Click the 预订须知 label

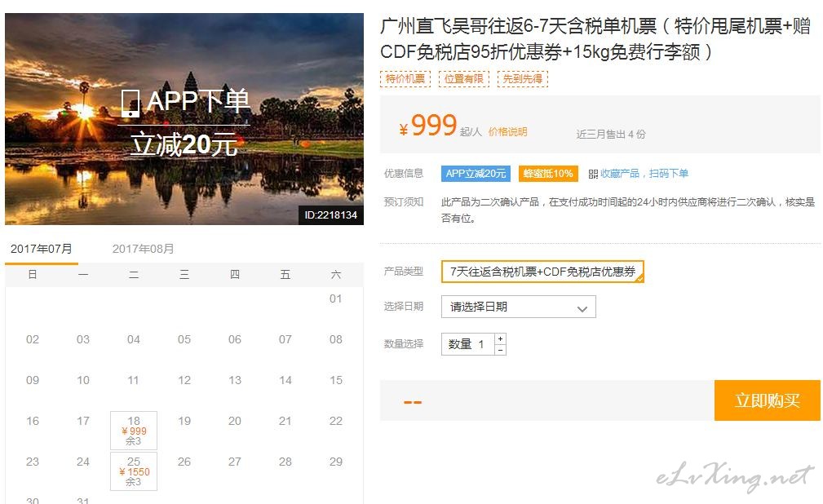404,202
